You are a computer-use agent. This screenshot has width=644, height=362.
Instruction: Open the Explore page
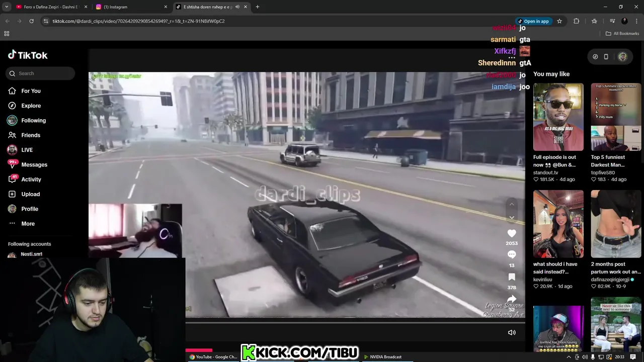click(24, 106)
